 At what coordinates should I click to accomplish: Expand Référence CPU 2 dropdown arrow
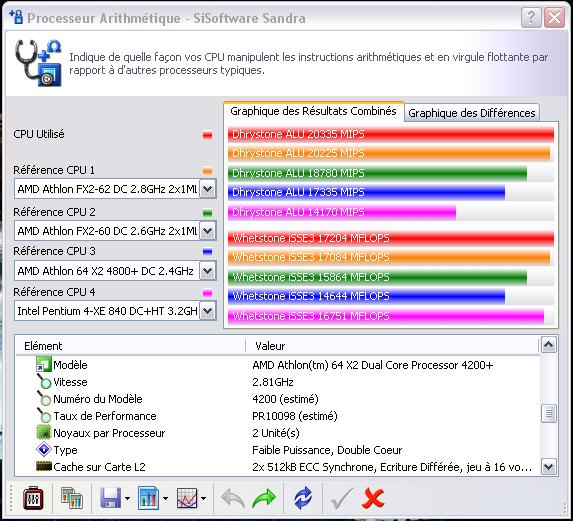point(208,231)
